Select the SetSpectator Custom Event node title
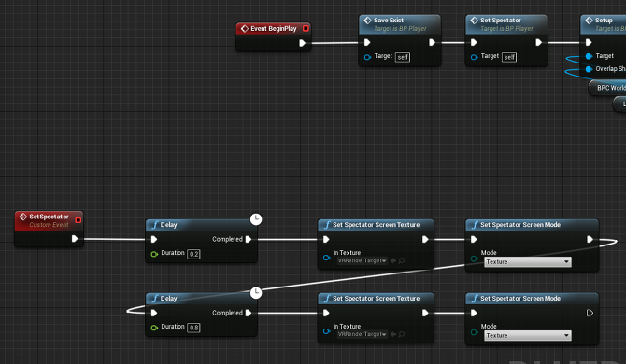The image size is (626, 364). [49, 217]
